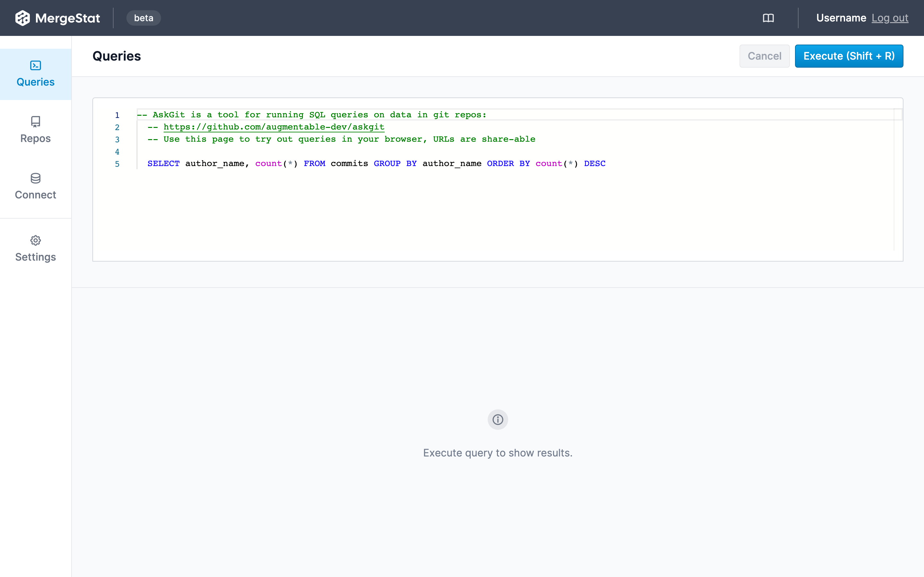Image resolution: width=924 pixels, height=577 pixels.
Task: Click the Username label
Action: [x=842, y=18]
